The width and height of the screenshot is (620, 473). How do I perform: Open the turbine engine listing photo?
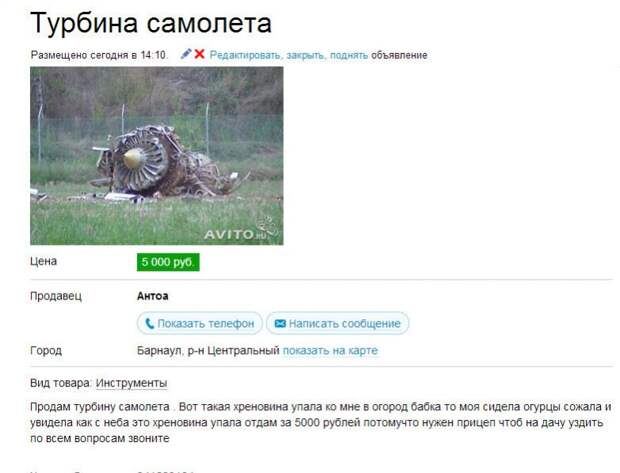[157, 156]
